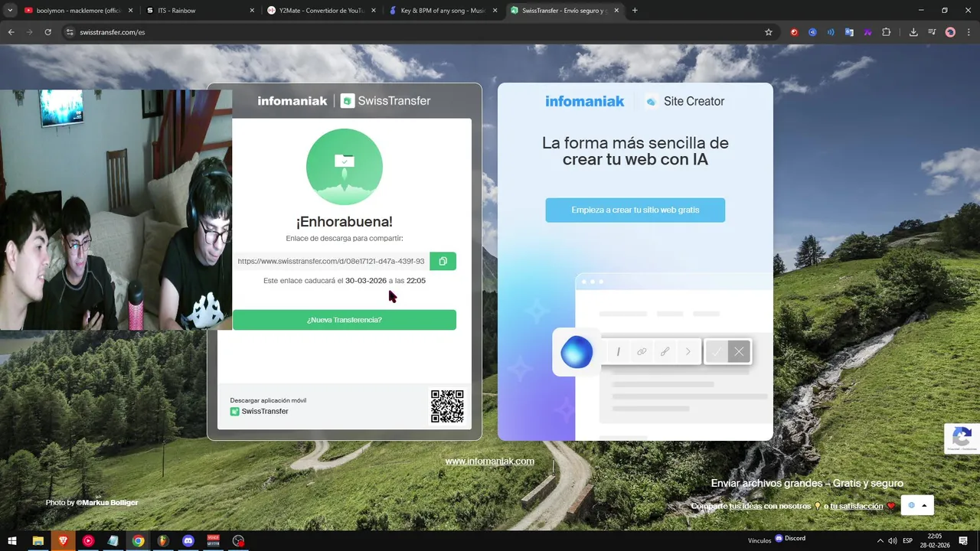Click the red circular extension icon

(794, 32)
